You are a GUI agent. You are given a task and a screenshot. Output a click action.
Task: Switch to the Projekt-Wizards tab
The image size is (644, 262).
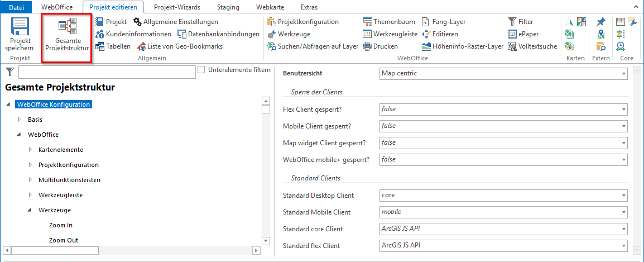click(176, 7)
